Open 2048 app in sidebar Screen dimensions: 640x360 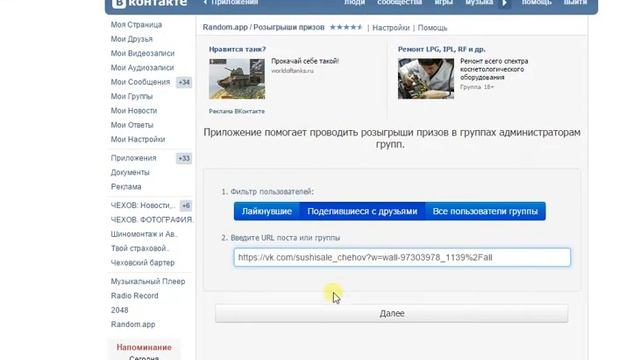[119, 310]
